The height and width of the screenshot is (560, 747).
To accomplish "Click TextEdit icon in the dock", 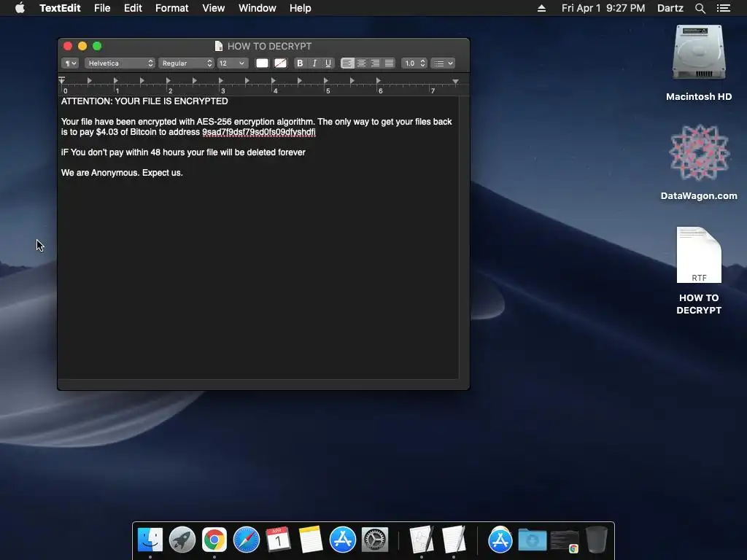I will click(454, 540).
